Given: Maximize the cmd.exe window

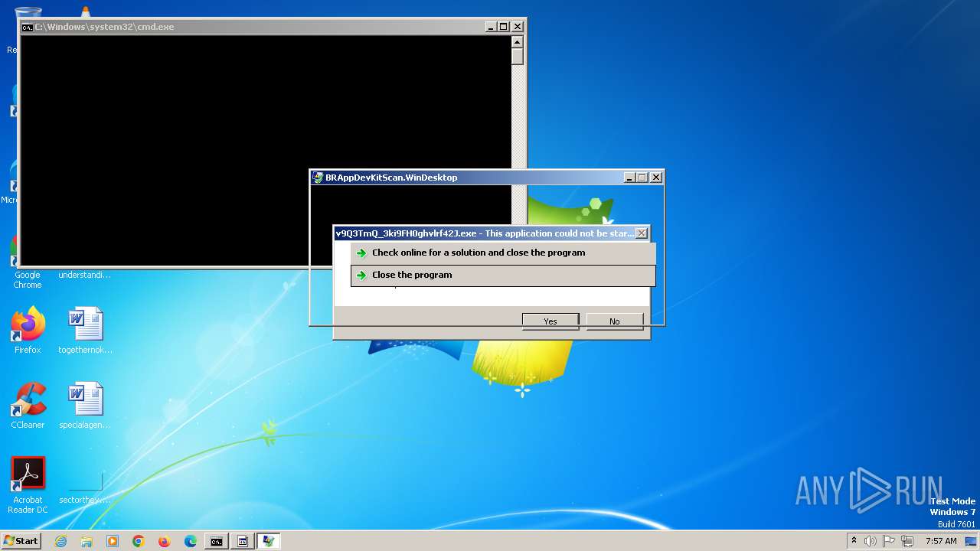Looking at the screenshot, I should (x=504, y=27).
